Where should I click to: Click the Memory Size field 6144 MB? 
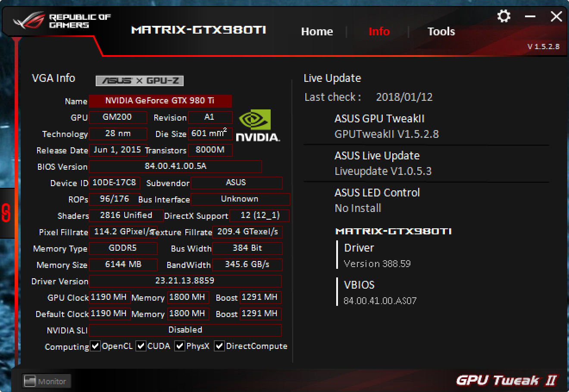[123, 264]
